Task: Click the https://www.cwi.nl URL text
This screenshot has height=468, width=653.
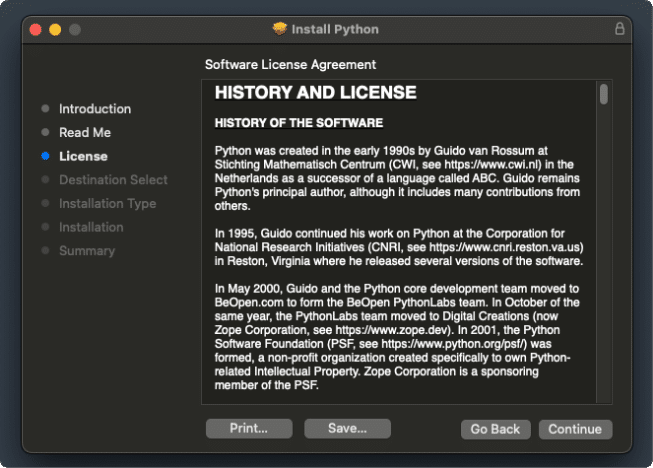Action: (x=493, y=164)
